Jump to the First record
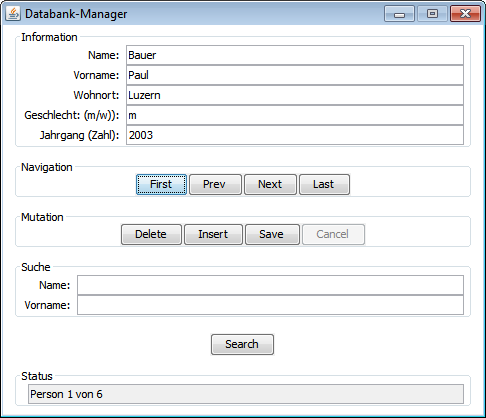The width and height of the screenshot is (486, 418). pos(161,184)
